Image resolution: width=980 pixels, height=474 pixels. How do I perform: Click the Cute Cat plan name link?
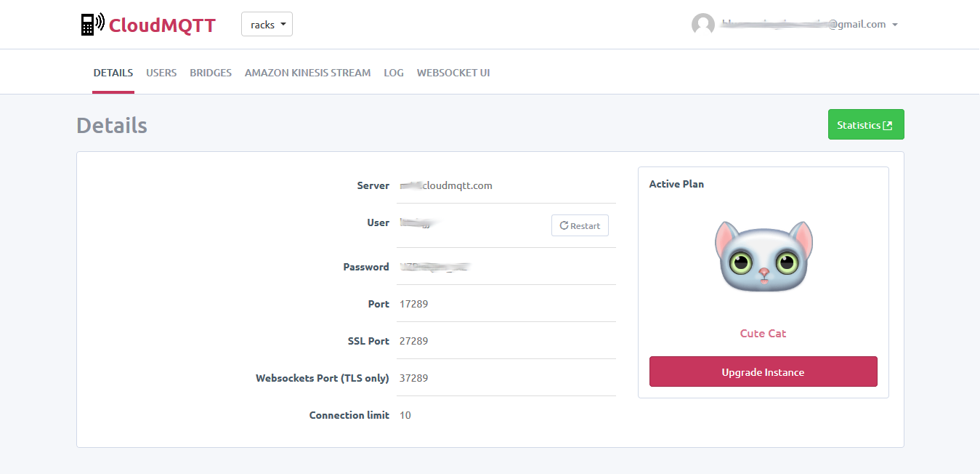point(763,334)
